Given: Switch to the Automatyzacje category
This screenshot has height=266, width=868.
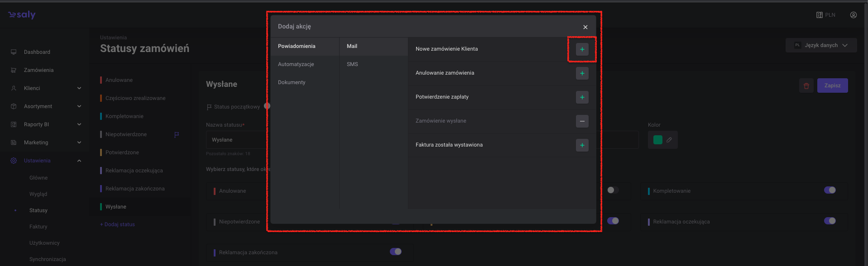Looking at the screenshot, I should pos(296,64).
